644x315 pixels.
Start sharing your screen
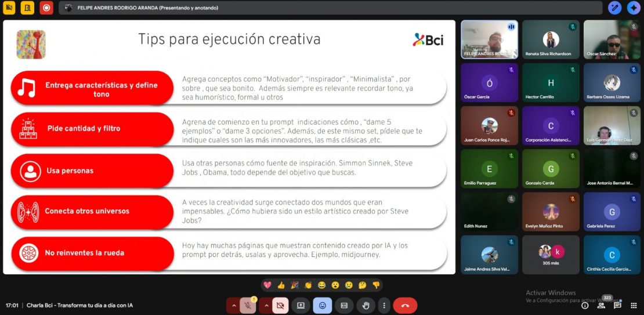click(x=301, y=305)
